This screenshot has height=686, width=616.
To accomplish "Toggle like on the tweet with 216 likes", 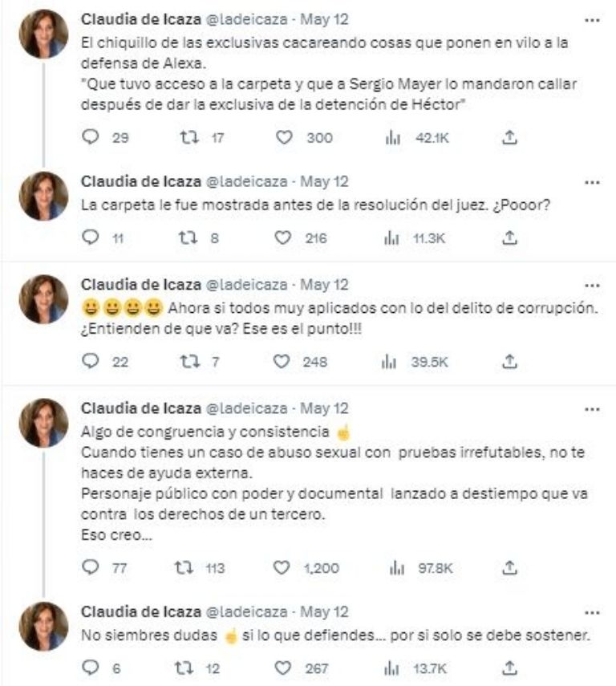I will tap(284, 236).
